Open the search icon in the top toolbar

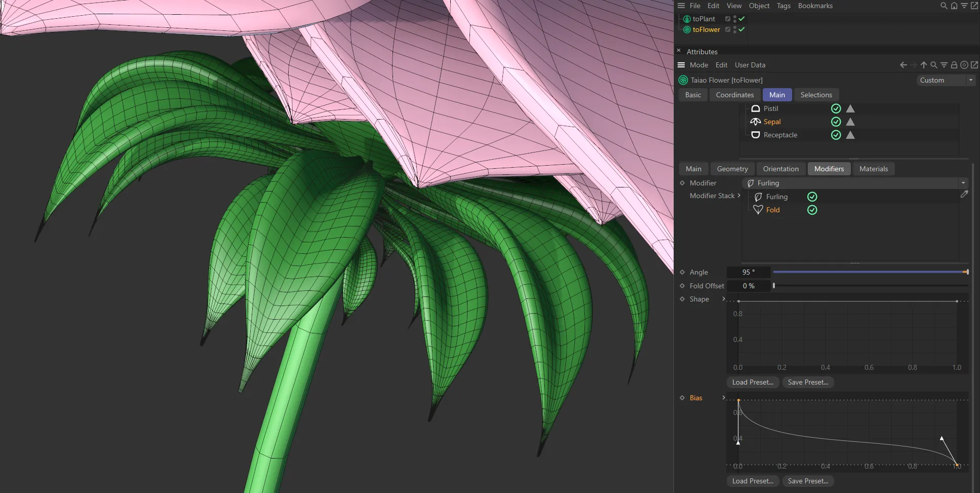[943, 6]
